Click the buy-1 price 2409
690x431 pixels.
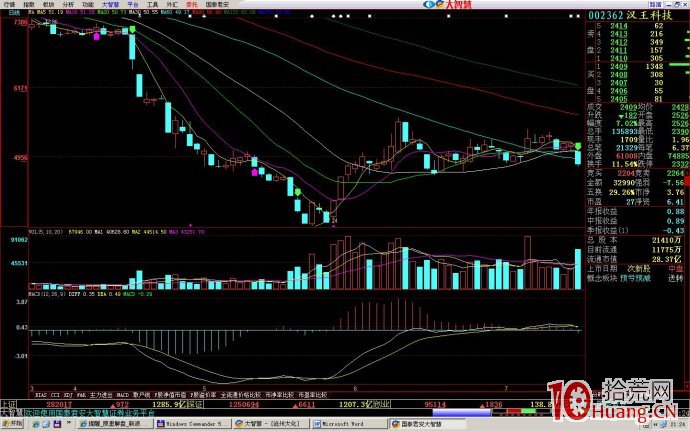point(619,66)
